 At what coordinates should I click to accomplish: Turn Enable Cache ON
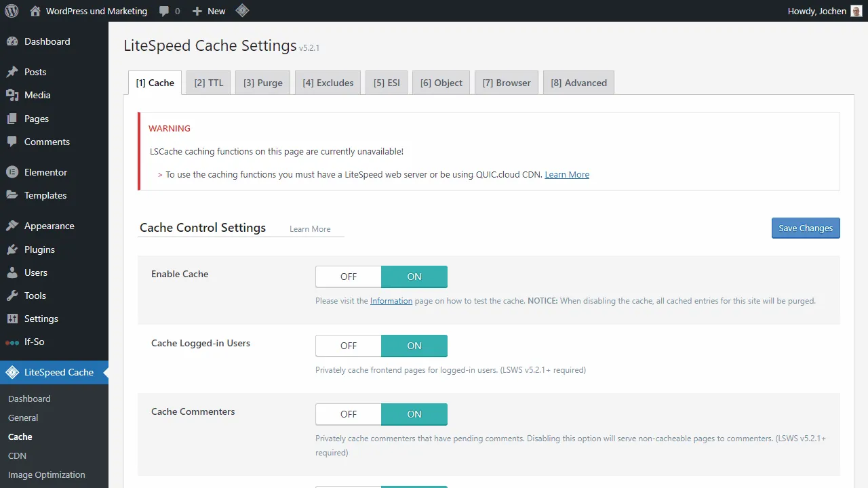coord(414,277)
